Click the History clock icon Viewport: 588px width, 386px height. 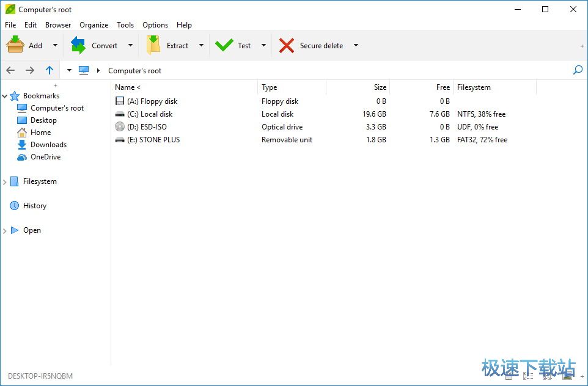point(14,205)
